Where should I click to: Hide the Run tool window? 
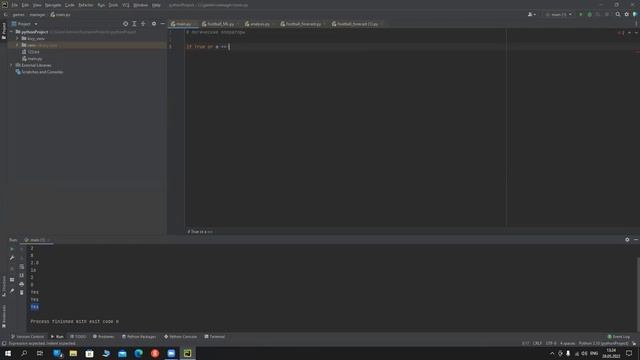[x=636, y=240]
